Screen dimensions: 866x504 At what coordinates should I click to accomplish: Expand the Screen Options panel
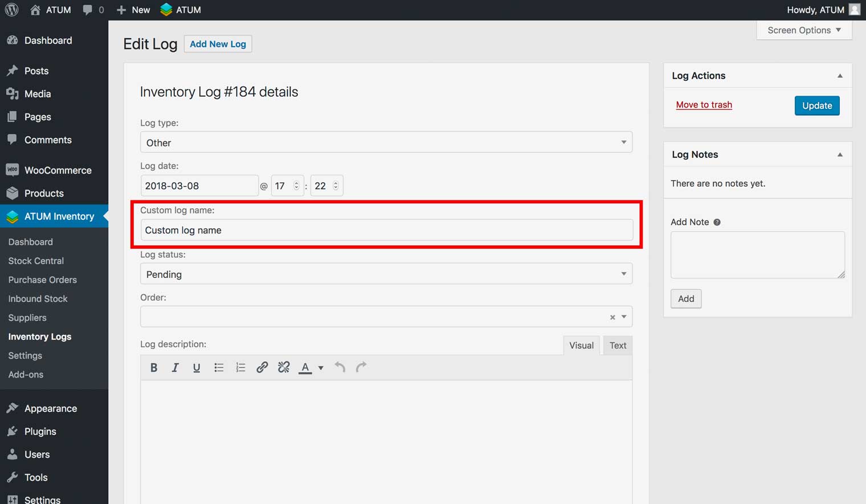(804, 30)
